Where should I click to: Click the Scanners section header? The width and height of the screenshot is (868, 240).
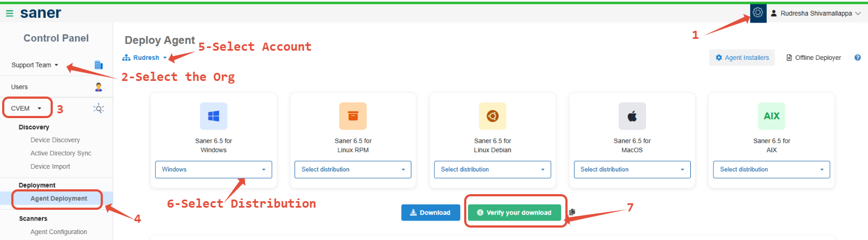point(33,218)
